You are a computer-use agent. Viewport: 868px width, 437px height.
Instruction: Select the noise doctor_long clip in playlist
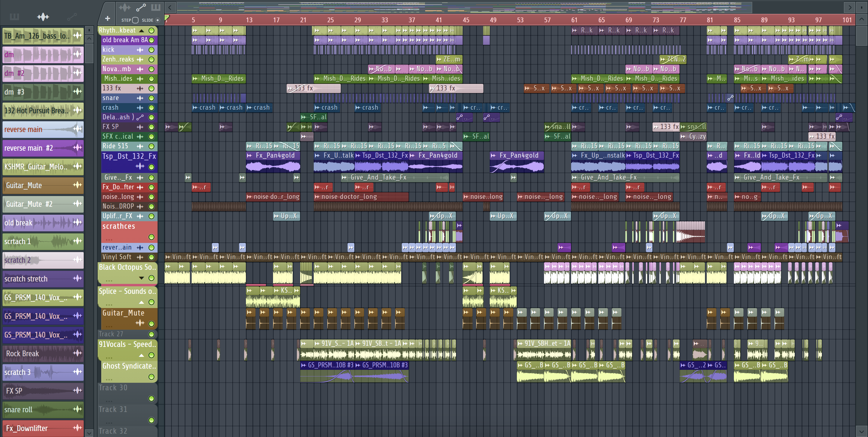tap(361, 197)
